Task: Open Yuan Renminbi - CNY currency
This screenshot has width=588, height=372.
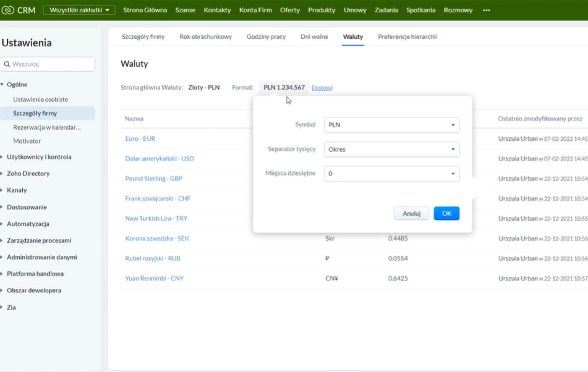Action: click(154, 278)
